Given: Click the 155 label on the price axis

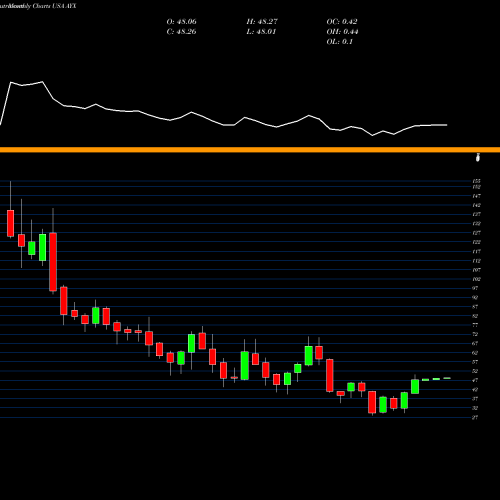Looking at the screenshot, I should [476, 181].
